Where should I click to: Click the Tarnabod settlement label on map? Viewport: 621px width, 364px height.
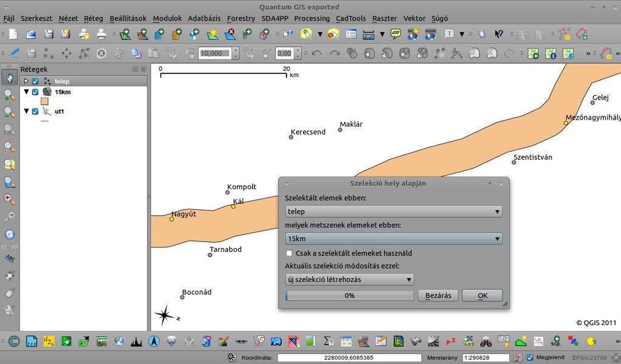(x=225, y=249)
